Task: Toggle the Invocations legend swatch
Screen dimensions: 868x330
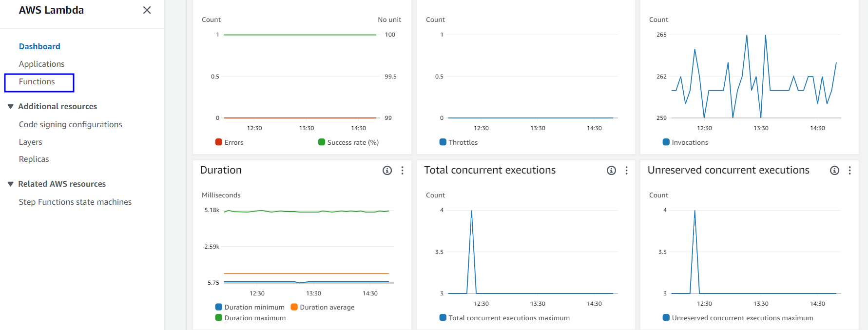Action: pos(666,142)
